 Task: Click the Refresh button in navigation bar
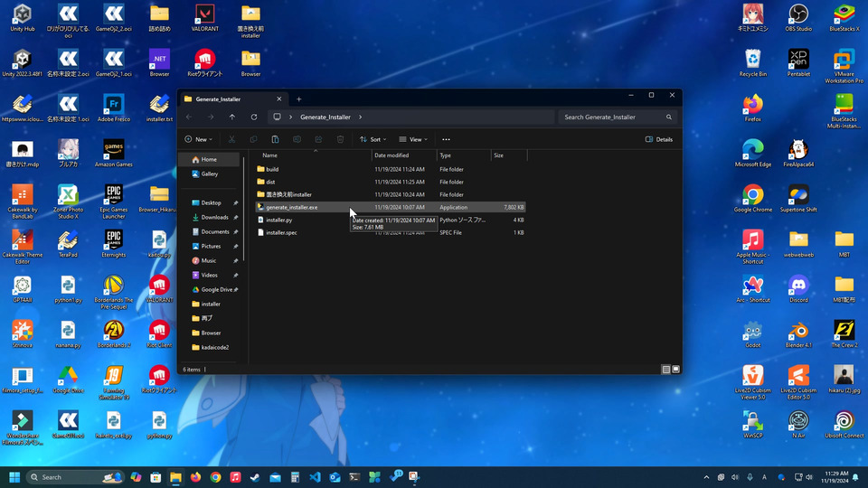254,117
